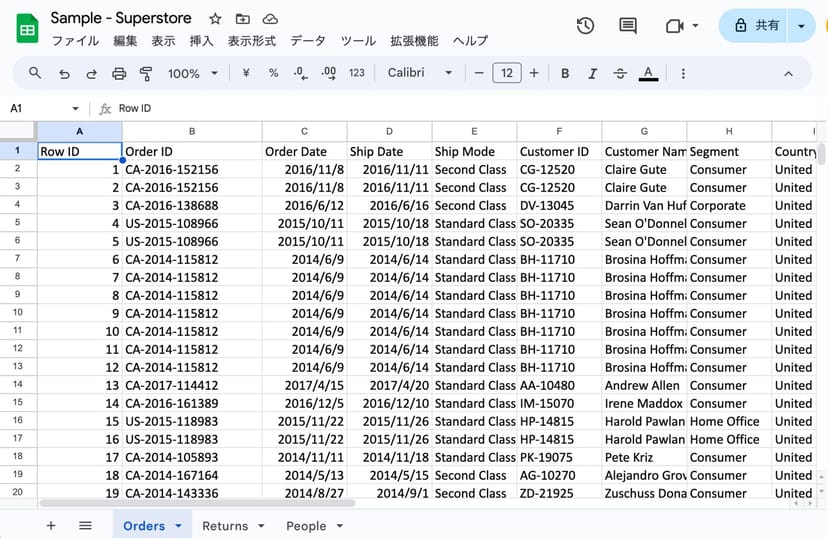Click the search magnifier icon in toolbar

(35, 73)
